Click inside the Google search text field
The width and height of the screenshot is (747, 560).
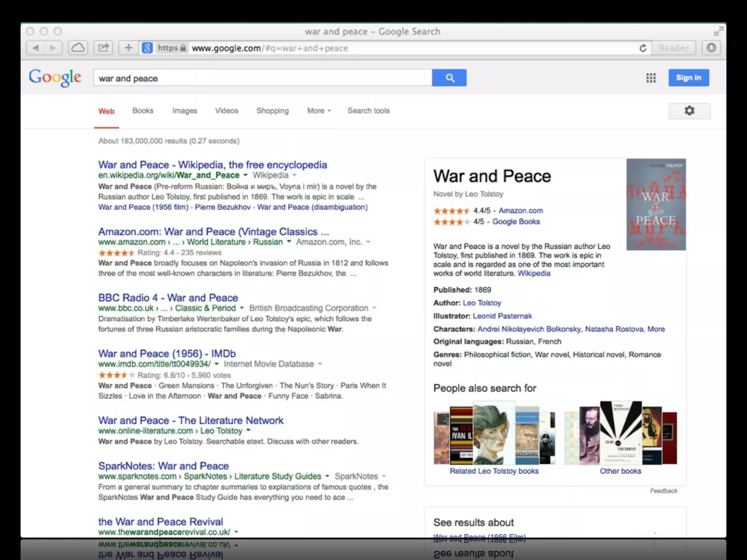(263, 78)
